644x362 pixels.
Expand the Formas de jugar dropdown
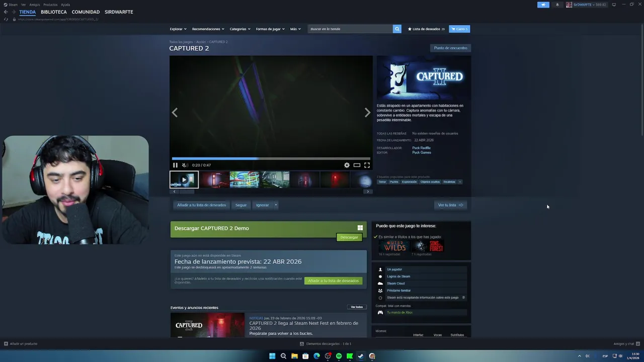point(270,29)
